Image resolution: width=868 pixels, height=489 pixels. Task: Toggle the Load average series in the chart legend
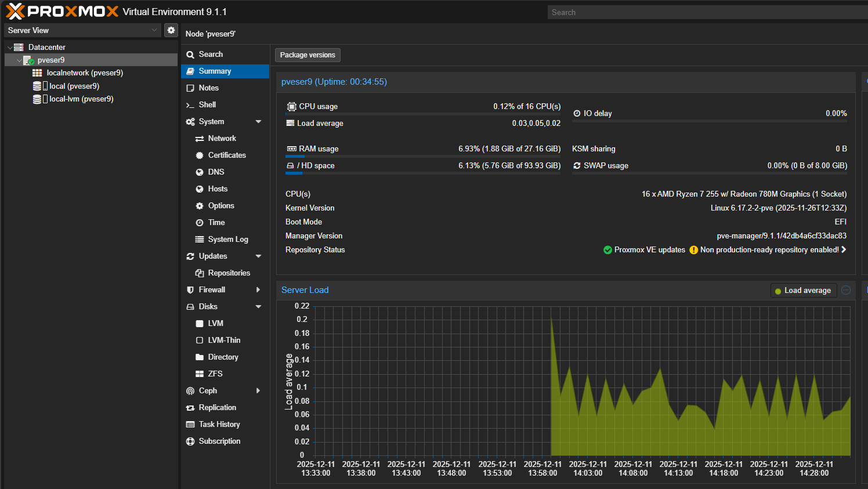pos(804,290)
